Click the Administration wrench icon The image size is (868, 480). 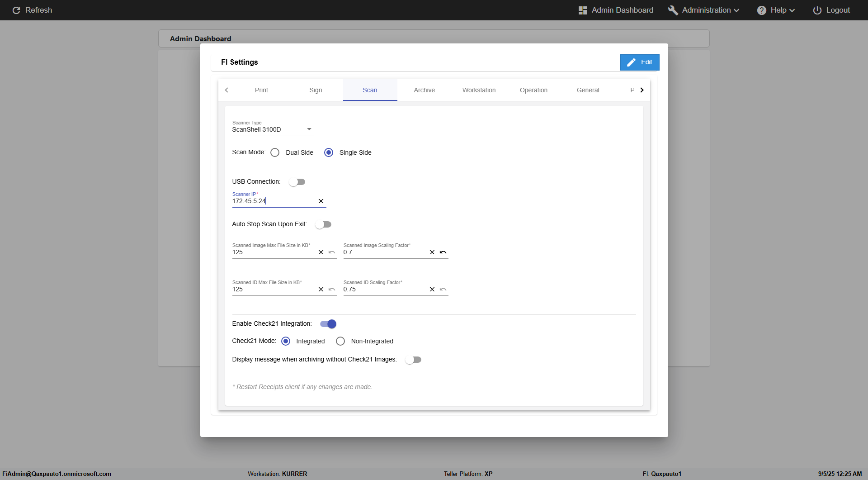tap(673, 10)
